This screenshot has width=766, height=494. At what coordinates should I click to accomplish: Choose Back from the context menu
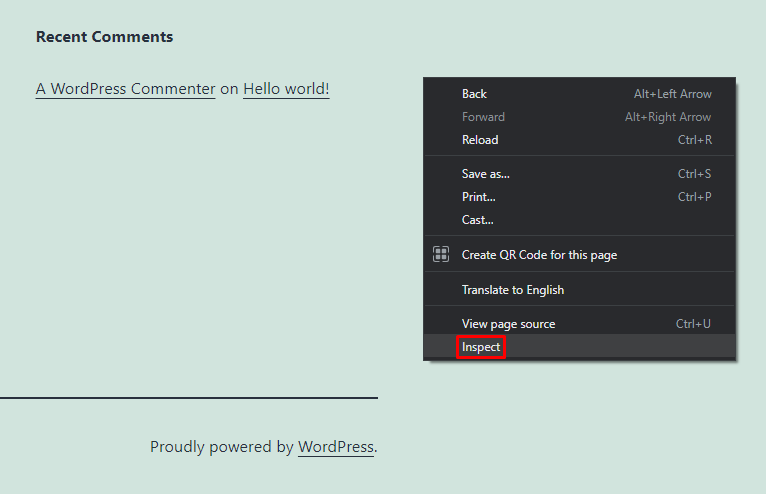tap(474, 94)
